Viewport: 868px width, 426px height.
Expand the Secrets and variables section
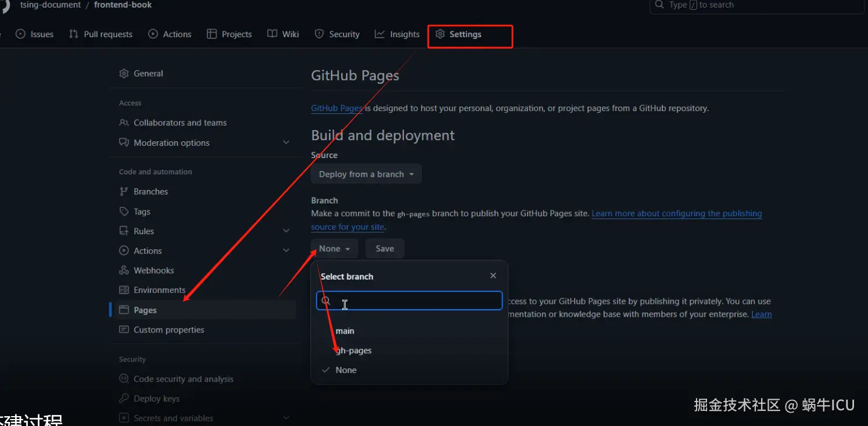[286, 418]
